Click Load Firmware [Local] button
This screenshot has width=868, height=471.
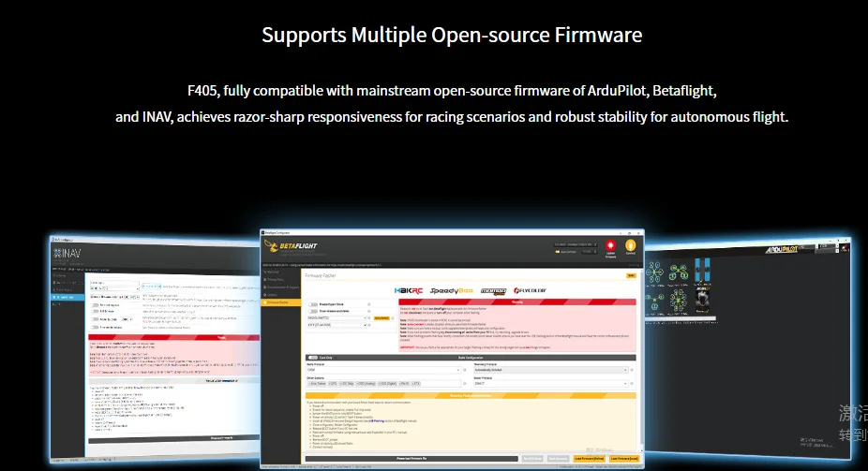tap(624, 458)
